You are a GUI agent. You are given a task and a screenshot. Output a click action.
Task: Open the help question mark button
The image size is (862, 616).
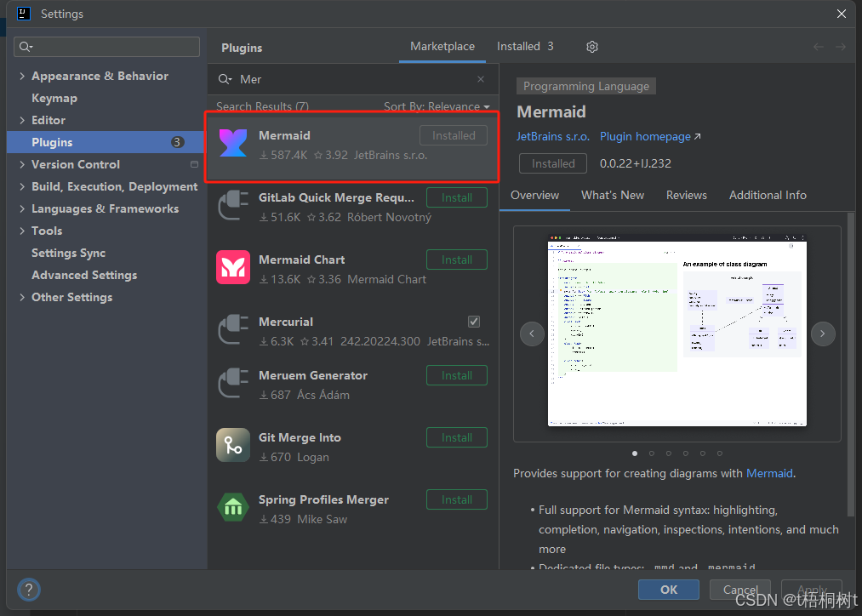[x=29, y=590]
